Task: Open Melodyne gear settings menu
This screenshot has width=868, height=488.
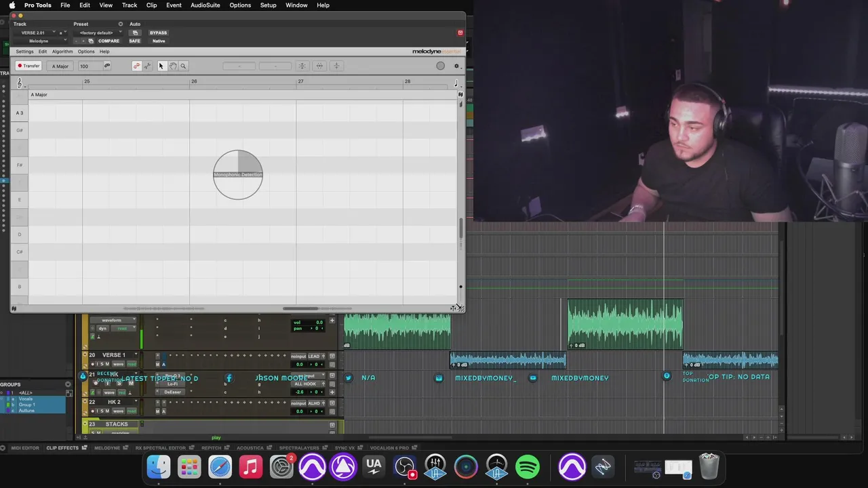Action: tap(456, 66)
